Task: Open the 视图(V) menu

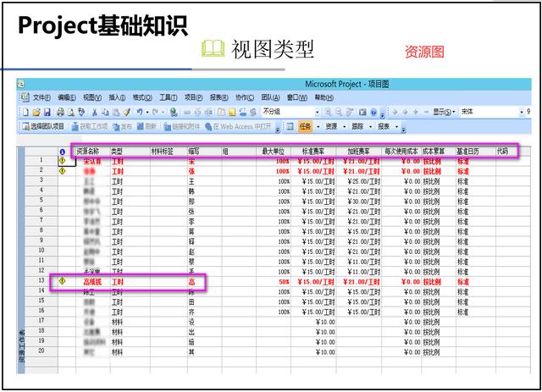Action: pos(92,98)
